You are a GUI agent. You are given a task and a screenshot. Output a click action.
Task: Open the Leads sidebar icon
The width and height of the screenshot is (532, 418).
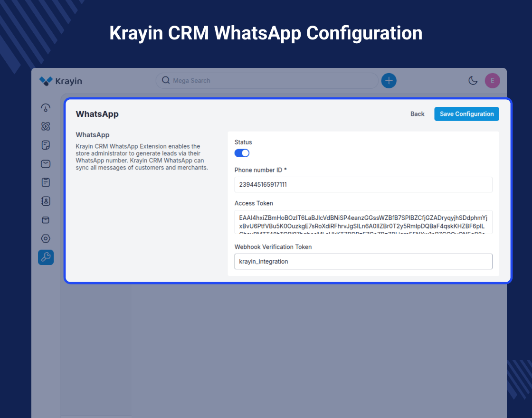point(46,126)
